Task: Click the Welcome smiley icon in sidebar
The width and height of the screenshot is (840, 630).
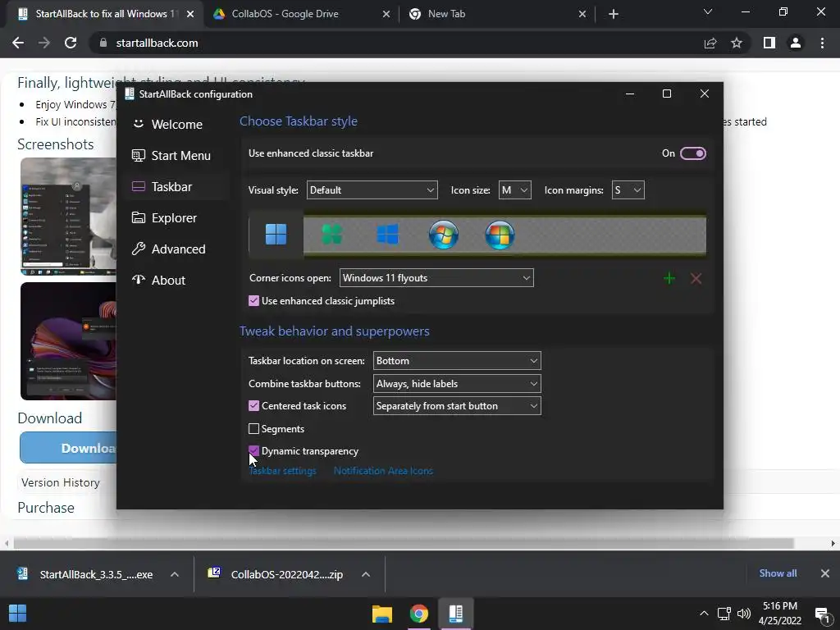Action: (x=138, y=124)
